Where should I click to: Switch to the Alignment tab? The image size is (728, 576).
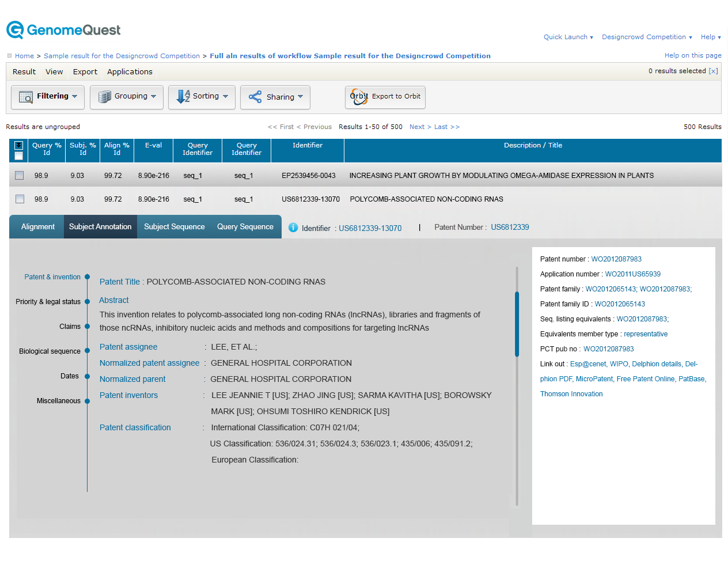pyautogui.click(x=38, y=227)
